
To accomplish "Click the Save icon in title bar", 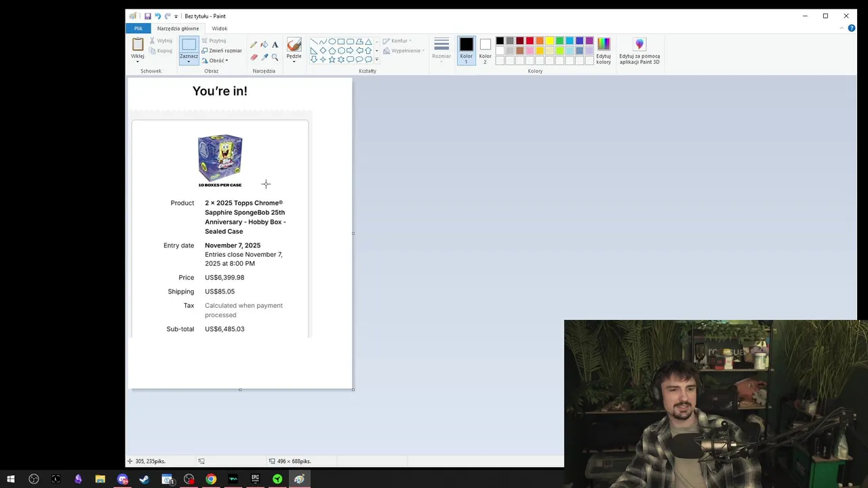I will (x=148, y=16).
